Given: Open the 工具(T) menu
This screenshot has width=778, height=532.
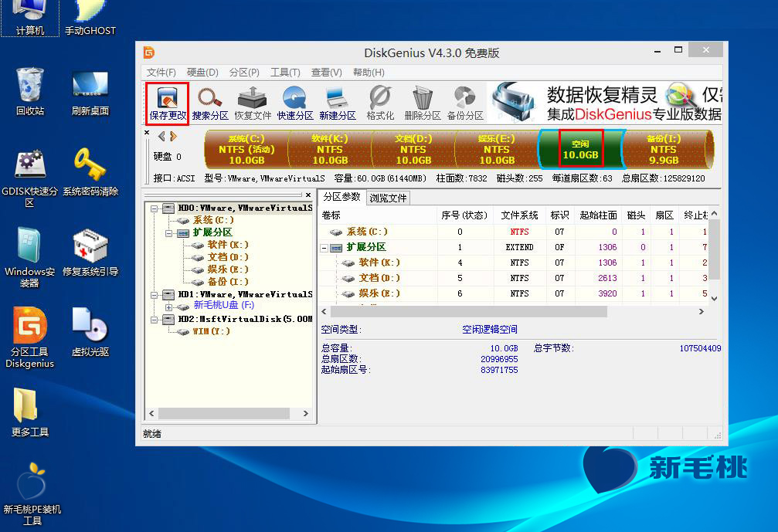Looking at the screenshot, I should (x=285, y=73).
